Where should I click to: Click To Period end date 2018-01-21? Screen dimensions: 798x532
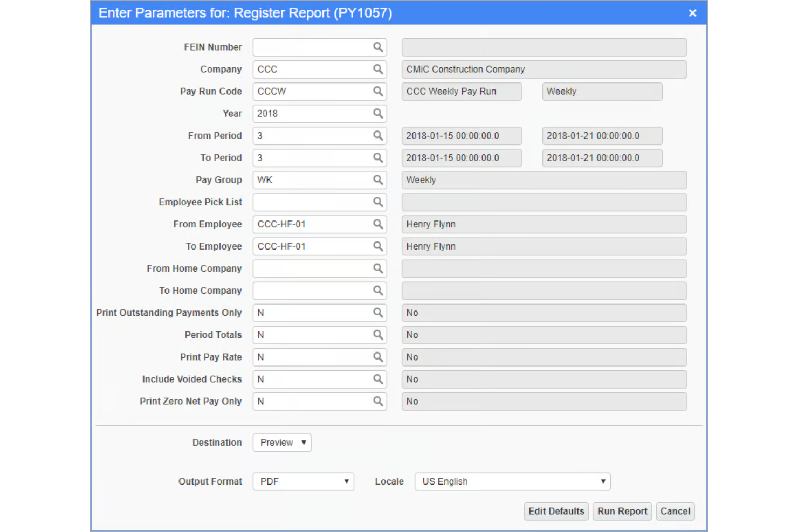point(602,158)
